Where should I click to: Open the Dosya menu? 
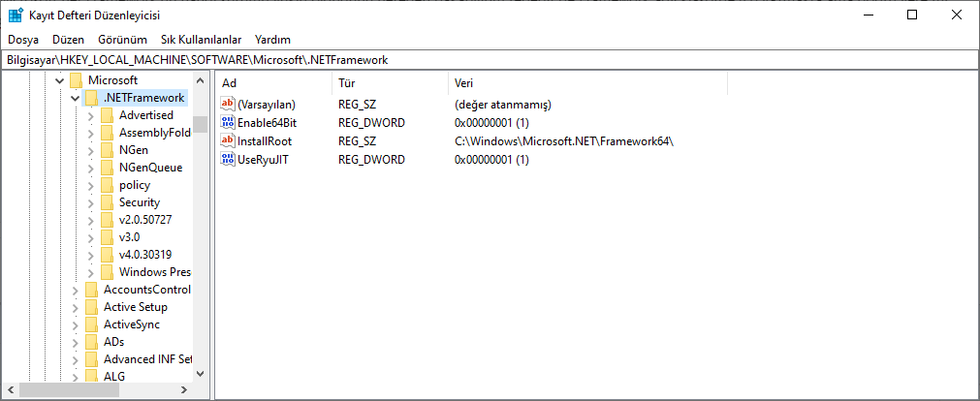tap(23, 40)
